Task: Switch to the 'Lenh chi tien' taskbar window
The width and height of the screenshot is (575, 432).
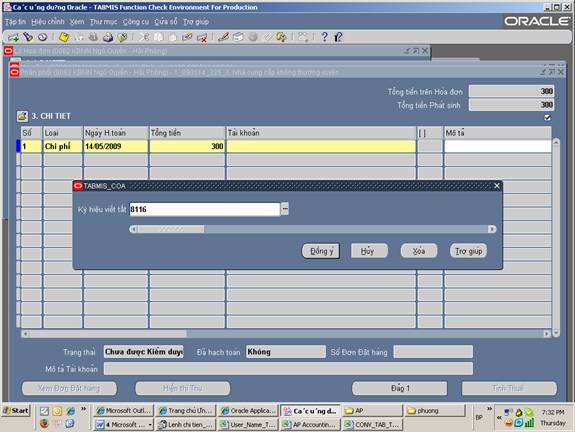Action: [187, 425]
